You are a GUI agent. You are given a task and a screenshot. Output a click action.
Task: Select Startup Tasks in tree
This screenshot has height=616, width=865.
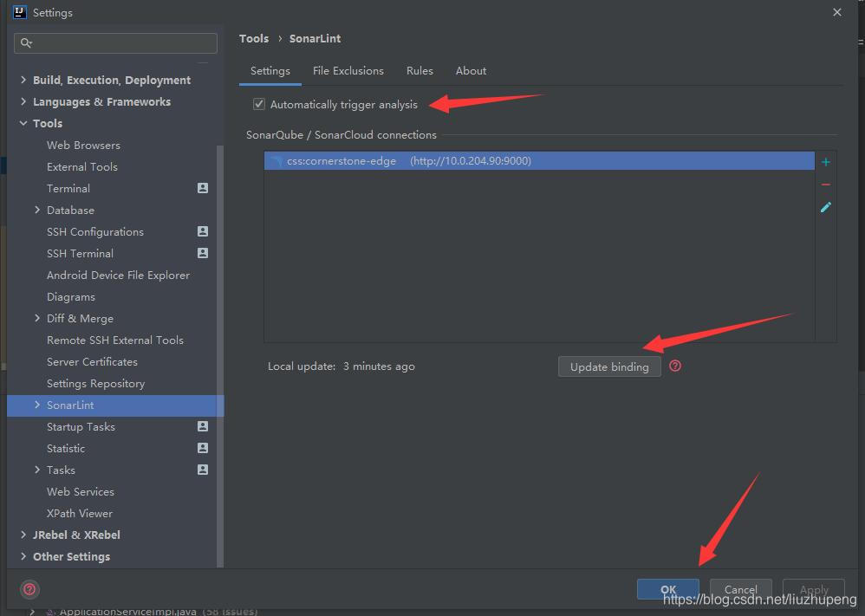point(81,427)
